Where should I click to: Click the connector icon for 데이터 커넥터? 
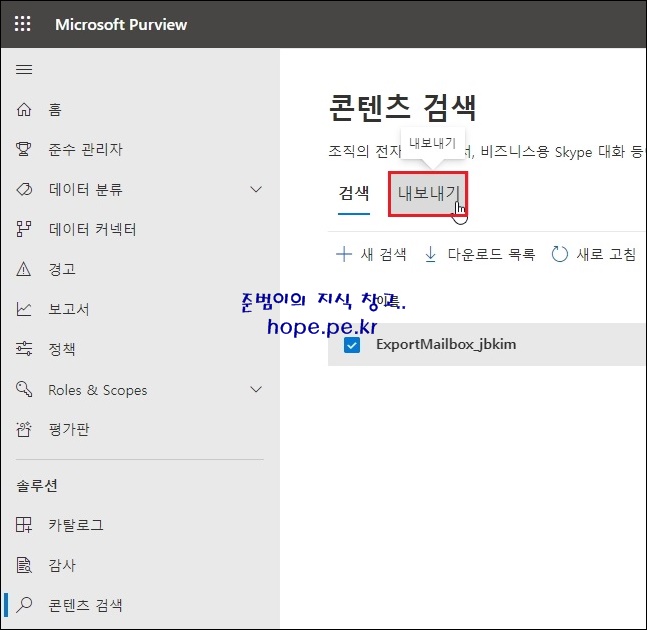click(24, 229)
